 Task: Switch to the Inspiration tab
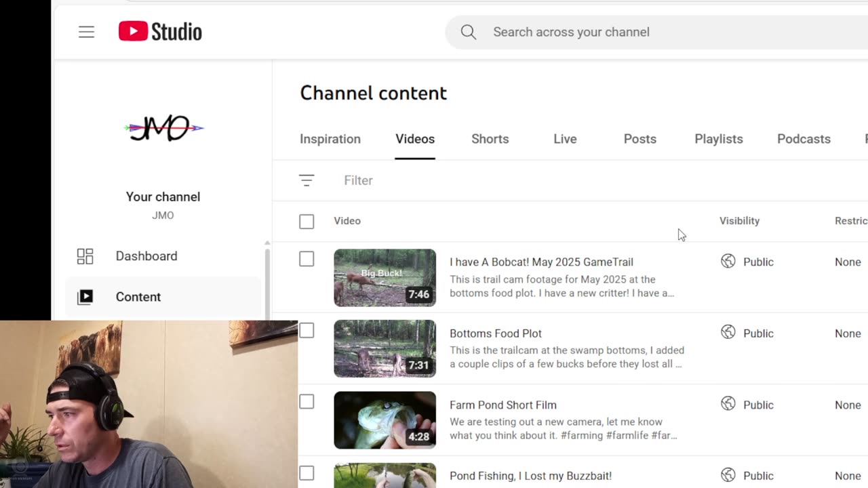coord(330,139)
